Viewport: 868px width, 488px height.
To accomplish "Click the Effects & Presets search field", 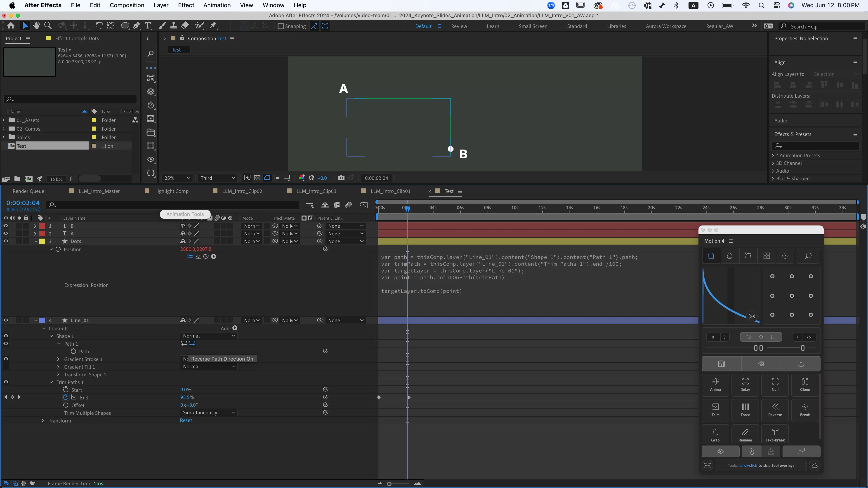I will point(815,145).
